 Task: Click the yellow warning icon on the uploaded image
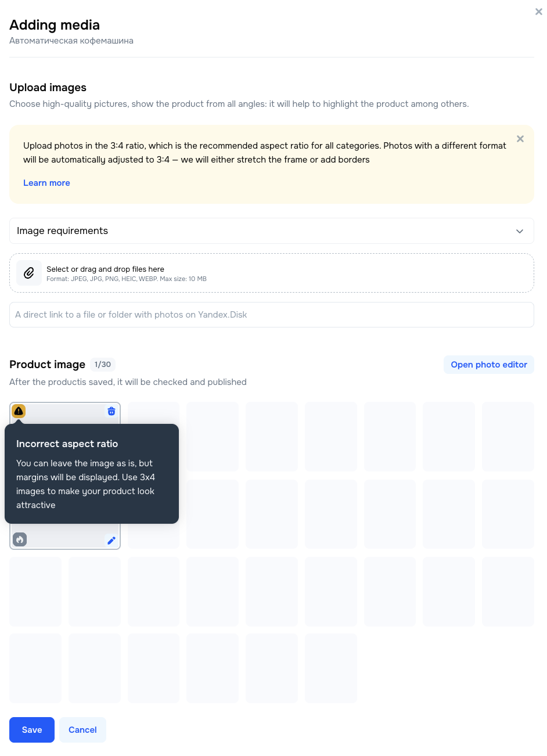[x=19, y=411]
